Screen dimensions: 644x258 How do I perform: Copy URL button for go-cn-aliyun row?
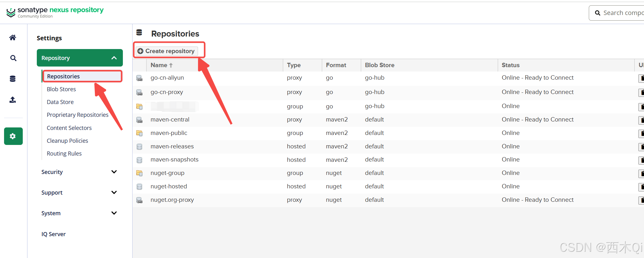pos(641,78)
